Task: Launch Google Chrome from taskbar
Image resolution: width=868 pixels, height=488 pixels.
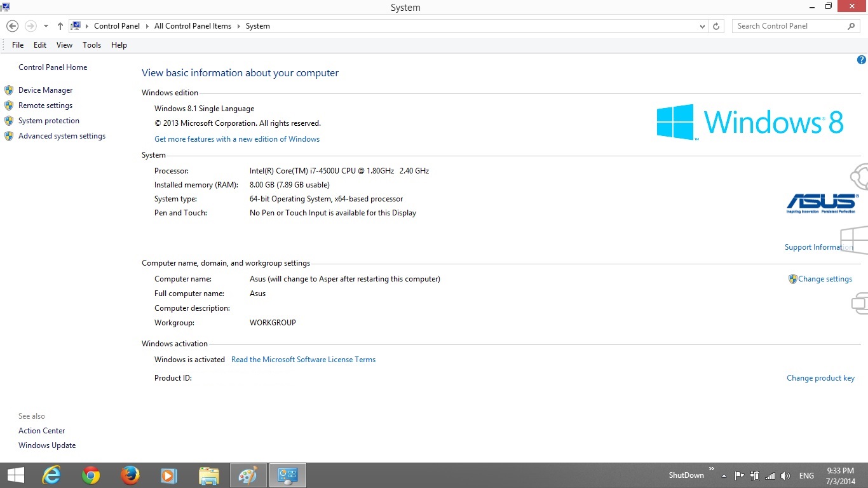Action: (x=91, y=475)
